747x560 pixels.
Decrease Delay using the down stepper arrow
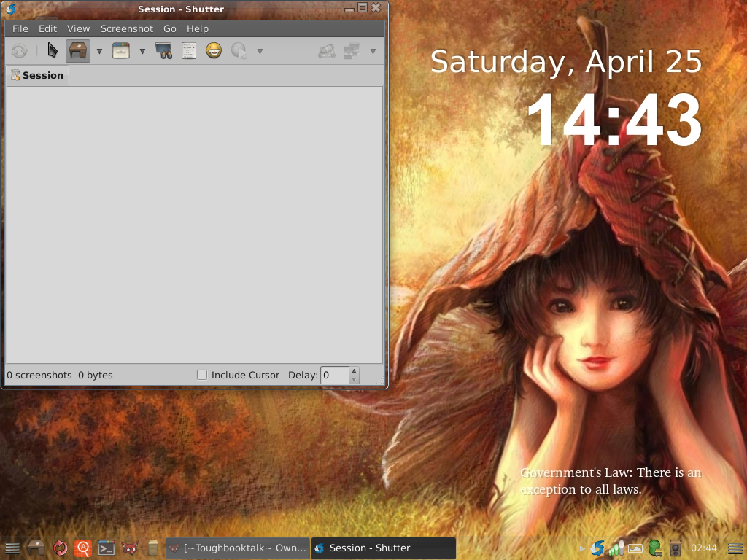click(x=354, y=379)
